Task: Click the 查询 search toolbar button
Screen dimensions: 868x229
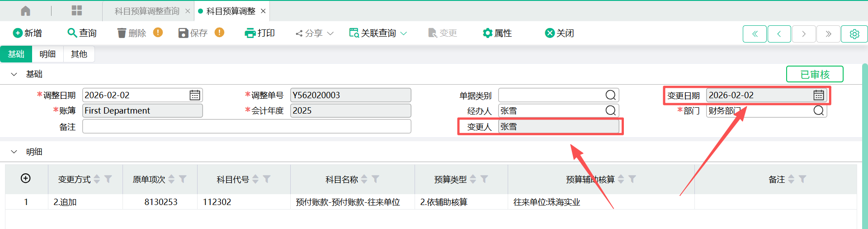Action: click(x=82, y=33)
